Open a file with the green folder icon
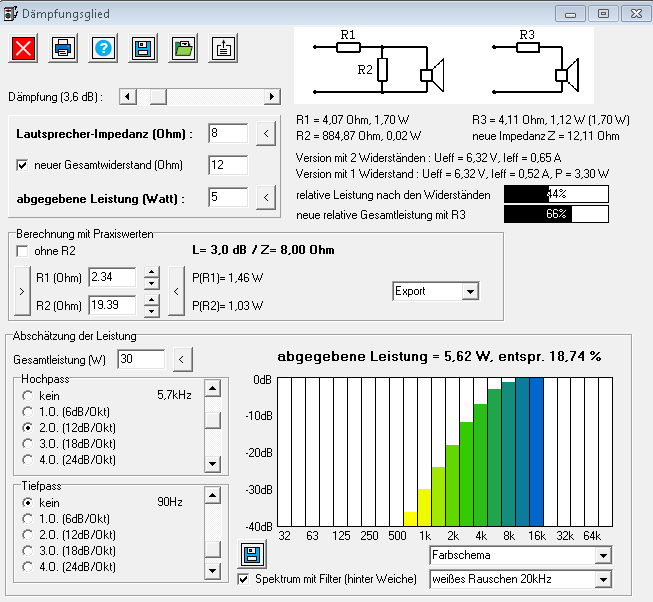 coord(183,48)
